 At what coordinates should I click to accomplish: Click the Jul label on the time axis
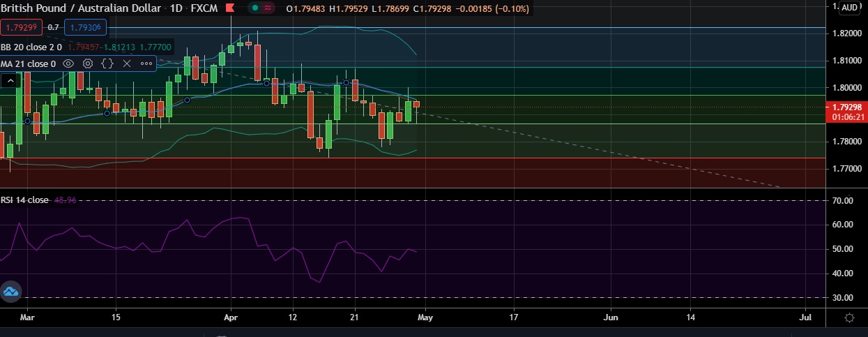(805, 317)
